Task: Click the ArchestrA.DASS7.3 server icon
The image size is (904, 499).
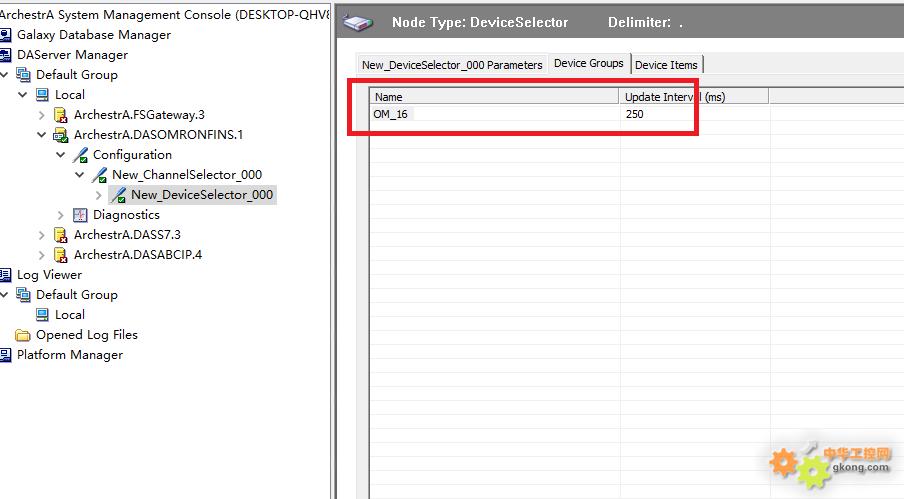Action: pos(61,235)
